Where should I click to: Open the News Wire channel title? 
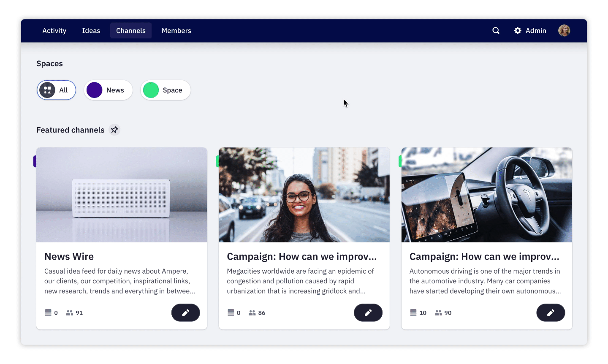pyautogui.click(x=69, y=256)
